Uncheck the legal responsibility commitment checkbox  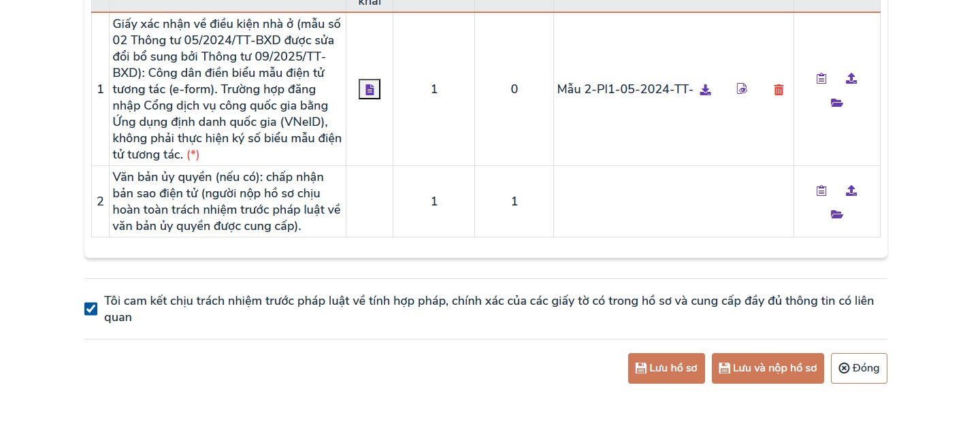[91, 309]
